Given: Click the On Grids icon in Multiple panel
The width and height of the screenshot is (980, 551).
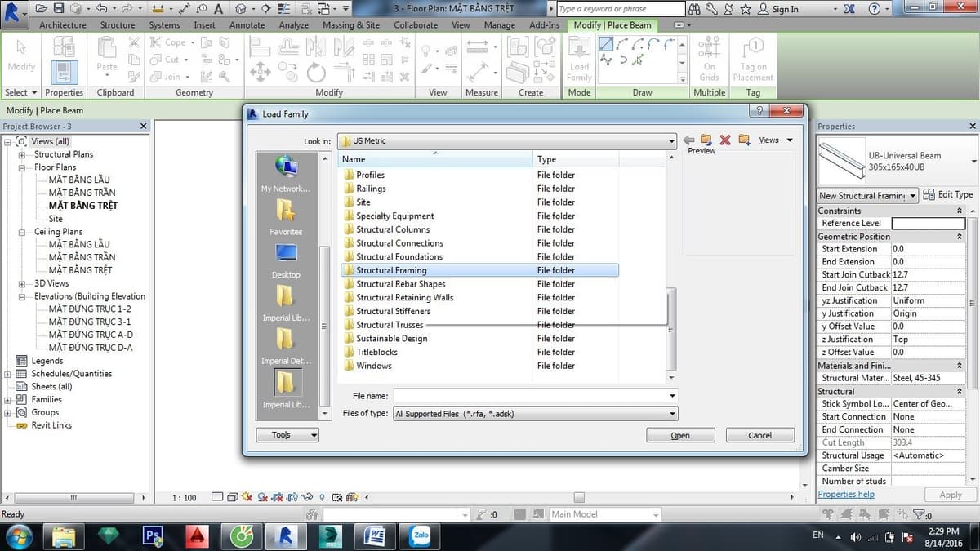Looking at the screenshot, I should point(708,58).
